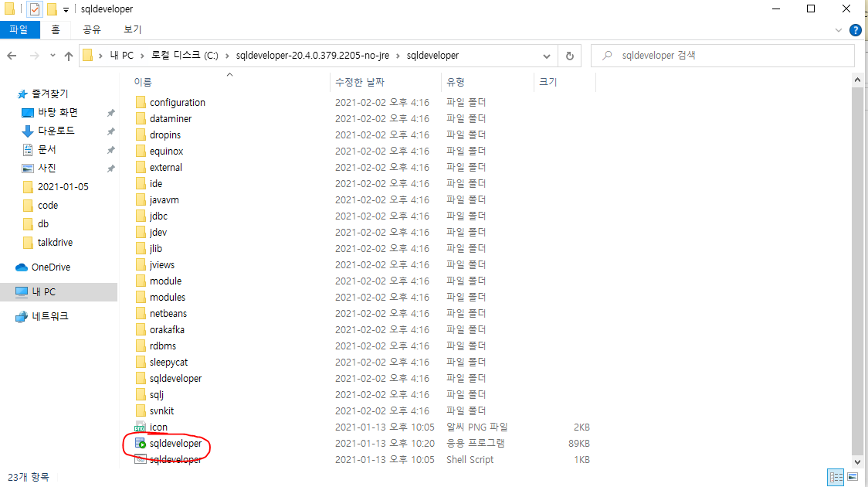Select the jviews folder icon
This screenshot has height=487, width=868.
tap(141, 265)
